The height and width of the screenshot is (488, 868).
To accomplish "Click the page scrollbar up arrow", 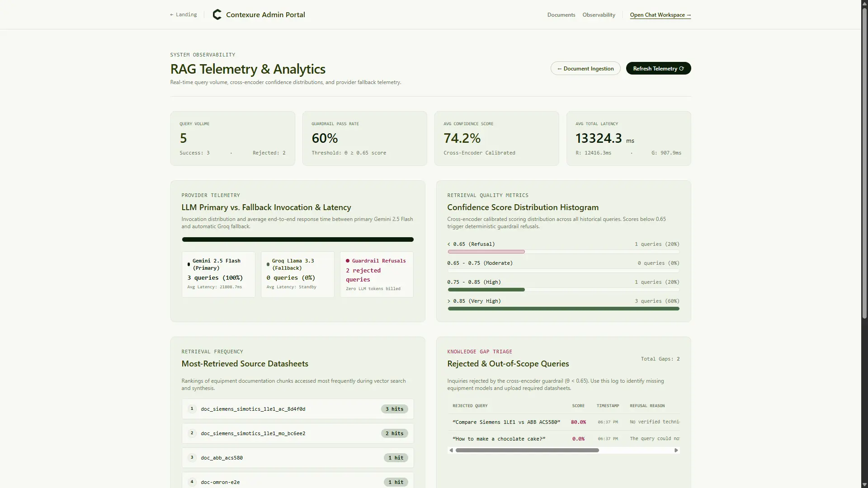I will (864, 3).
